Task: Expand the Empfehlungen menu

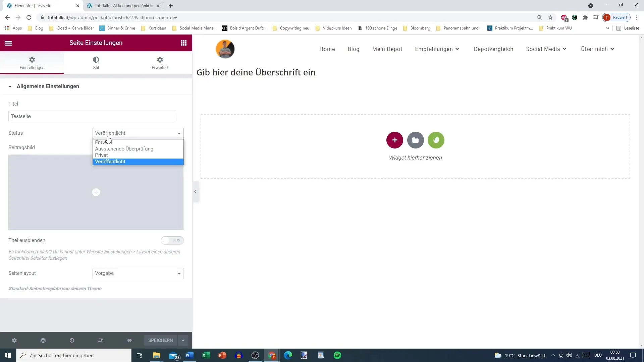Action: point(437,49)
